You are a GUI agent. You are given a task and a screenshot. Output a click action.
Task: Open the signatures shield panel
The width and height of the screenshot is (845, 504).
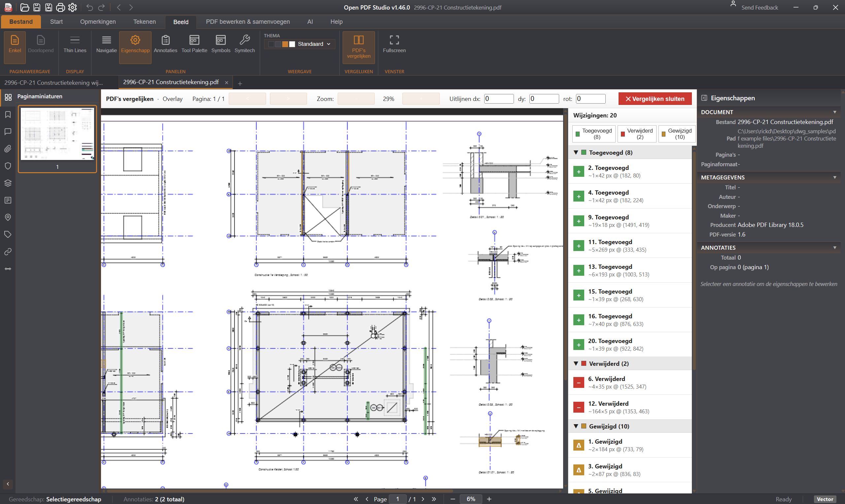(8, 166)
